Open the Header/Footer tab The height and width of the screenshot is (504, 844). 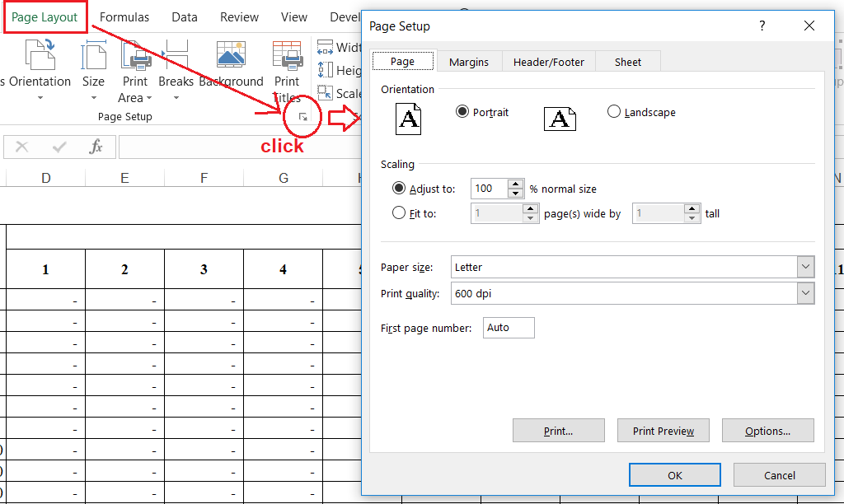[547, 61]
